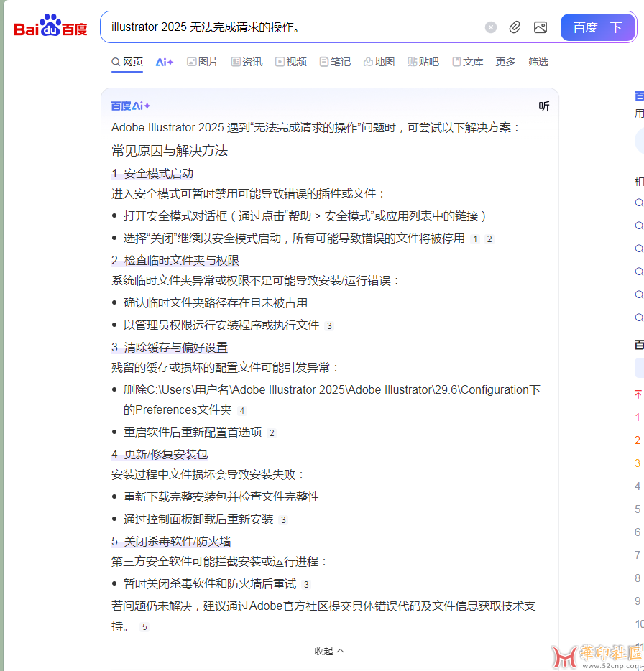This screenshot has height=671, width=644.
Task: Focus the search query input field
Action: pyautogui.click(x=291, y=27)
